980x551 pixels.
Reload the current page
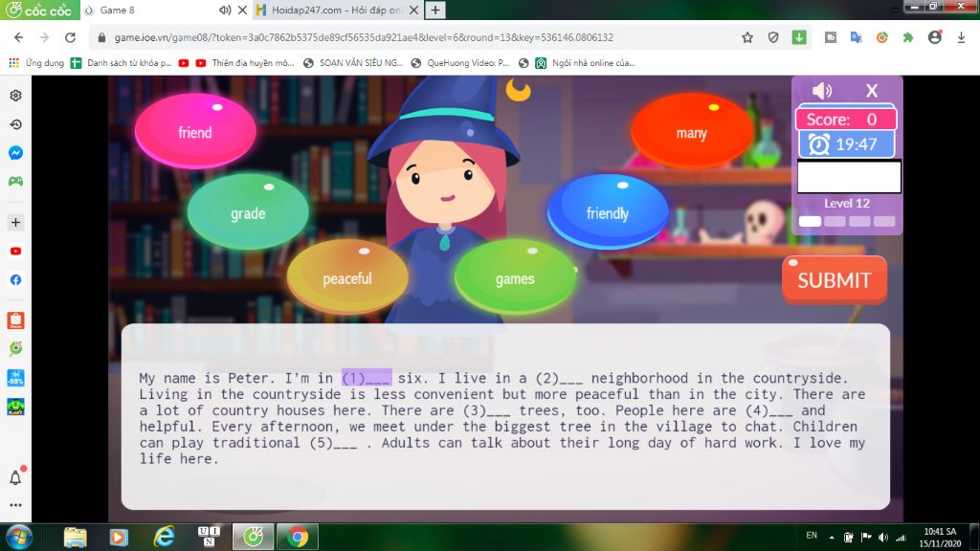pyautogui.click(x=70, y=37)
